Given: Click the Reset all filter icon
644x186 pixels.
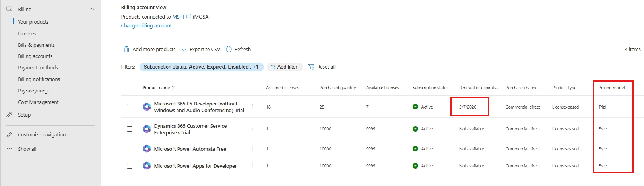Looking at the screenshot, I should (311, 67).
